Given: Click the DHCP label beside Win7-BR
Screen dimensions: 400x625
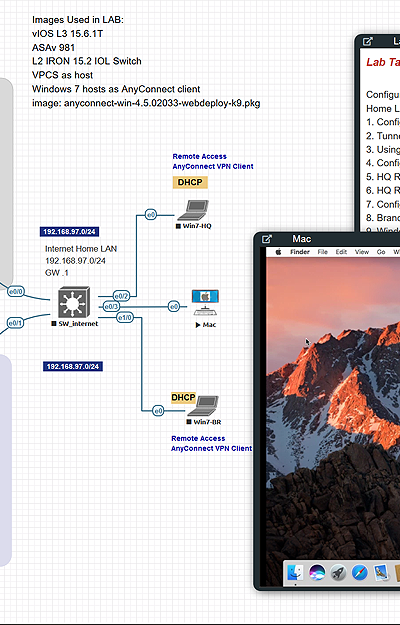Looking at the screenshot, I should 183,397.
